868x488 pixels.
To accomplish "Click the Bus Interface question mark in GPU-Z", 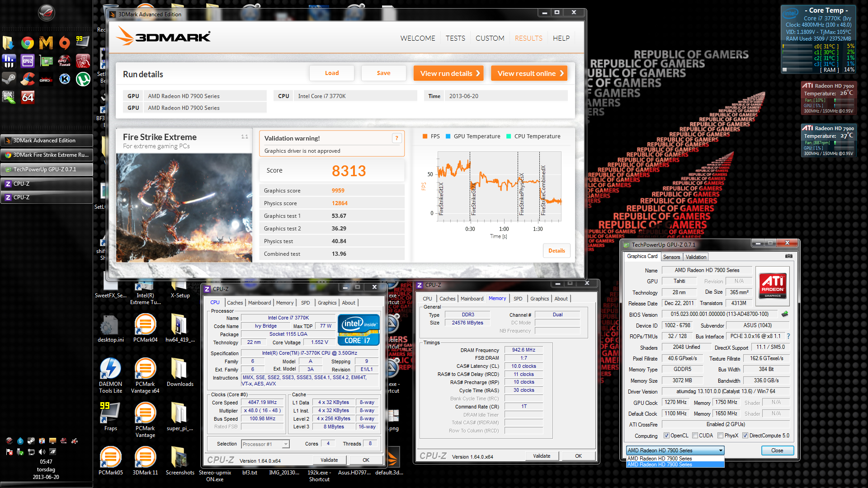I will (788, 336).
